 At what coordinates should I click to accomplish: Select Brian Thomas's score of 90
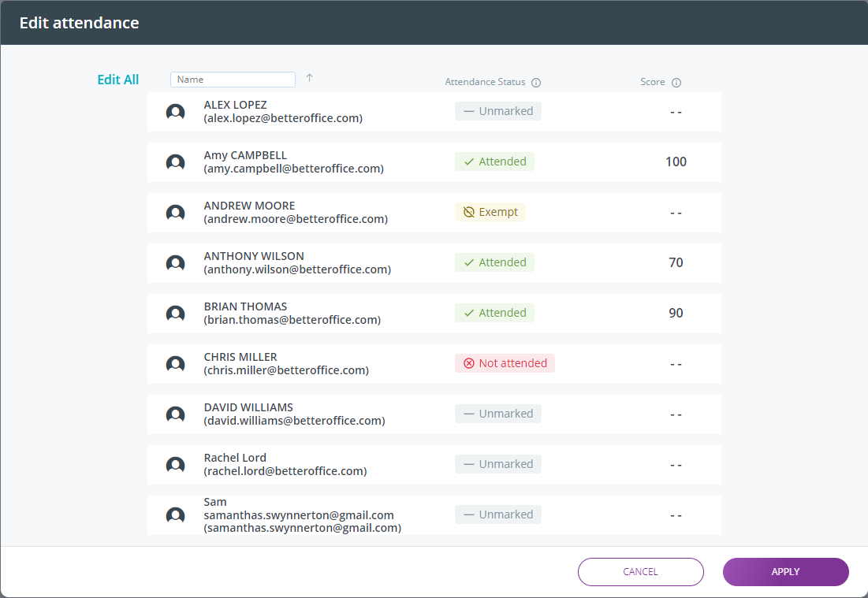(x=676, y=314)
